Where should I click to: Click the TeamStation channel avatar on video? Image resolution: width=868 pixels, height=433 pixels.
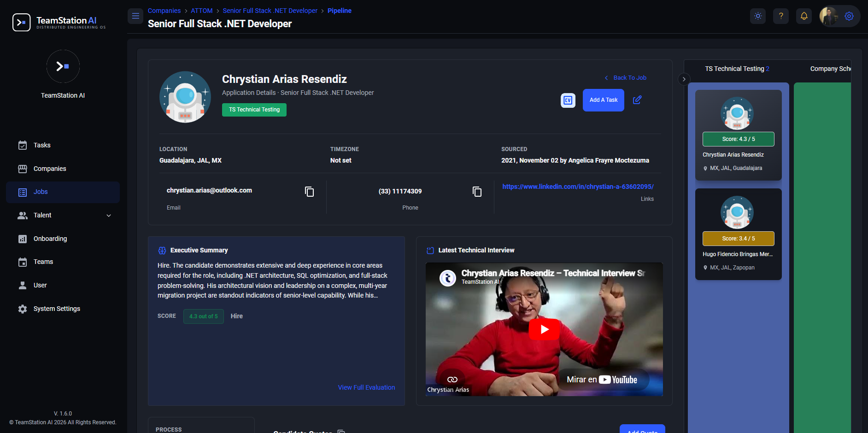coord(448,278)
